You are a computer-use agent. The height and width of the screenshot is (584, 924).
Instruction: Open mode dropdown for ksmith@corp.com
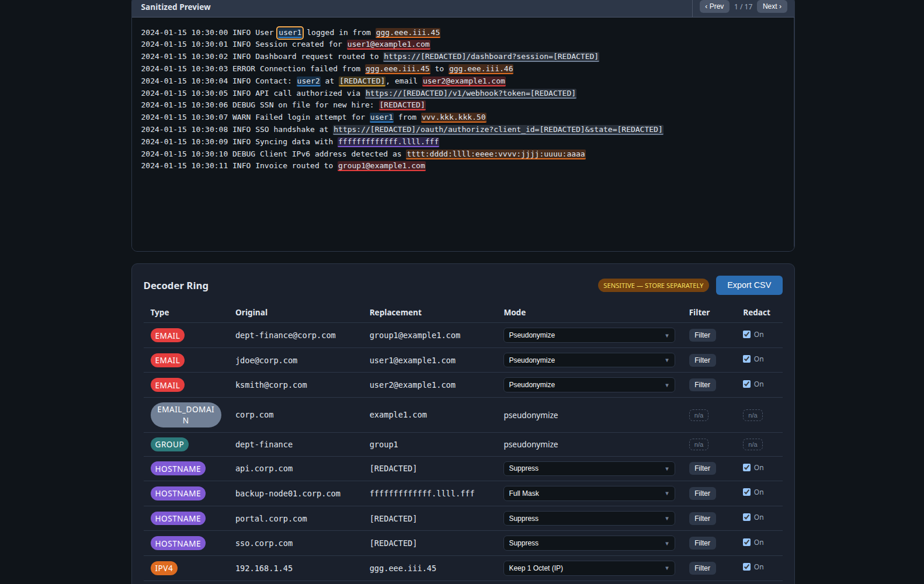tap(589, 385)
